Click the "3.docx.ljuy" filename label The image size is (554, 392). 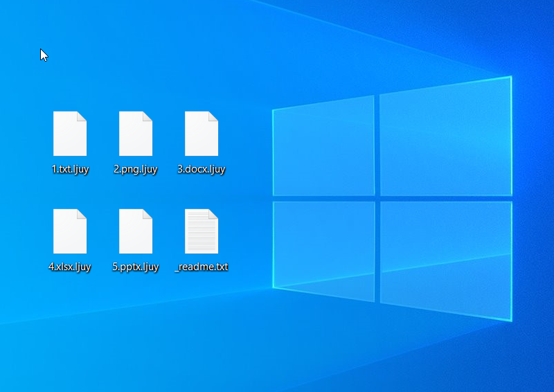click(x=202, y=169)
